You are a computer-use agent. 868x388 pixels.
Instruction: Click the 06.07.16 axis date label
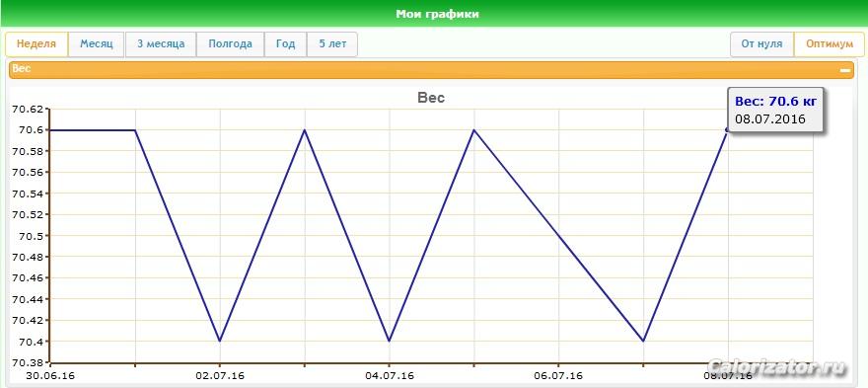tap(558, 376)
